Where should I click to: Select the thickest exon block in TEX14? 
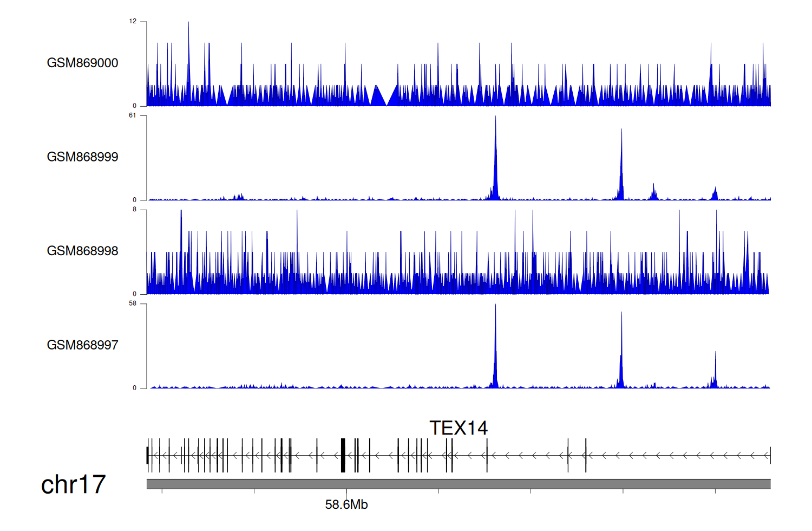coord(343,456)
